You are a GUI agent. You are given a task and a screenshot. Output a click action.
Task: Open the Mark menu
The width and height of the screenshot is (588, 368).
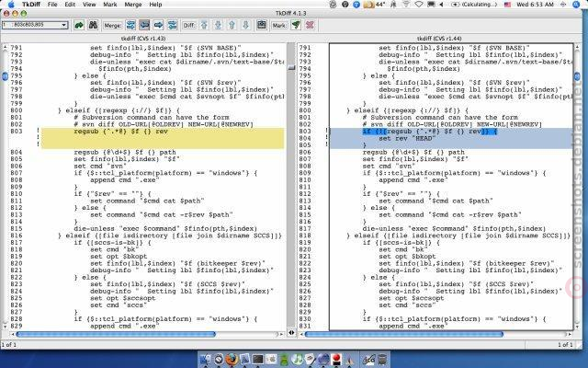[110, 5]
